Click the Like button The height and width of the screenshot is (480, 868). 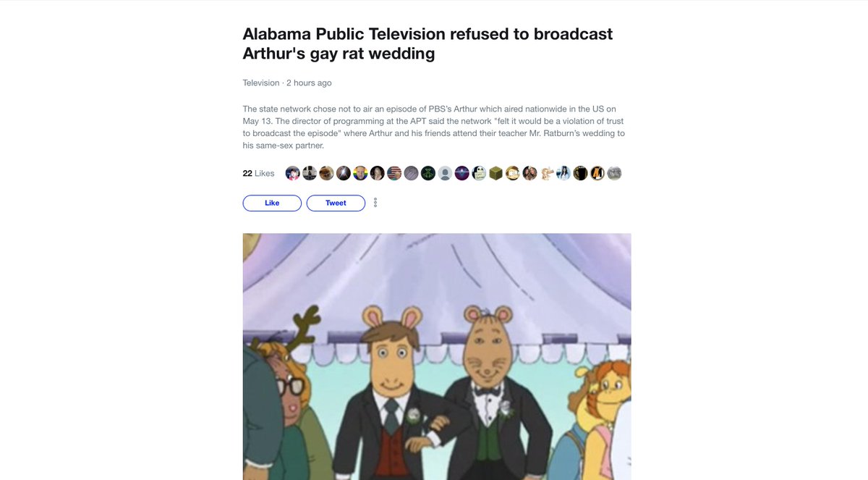tap(272, 203)
